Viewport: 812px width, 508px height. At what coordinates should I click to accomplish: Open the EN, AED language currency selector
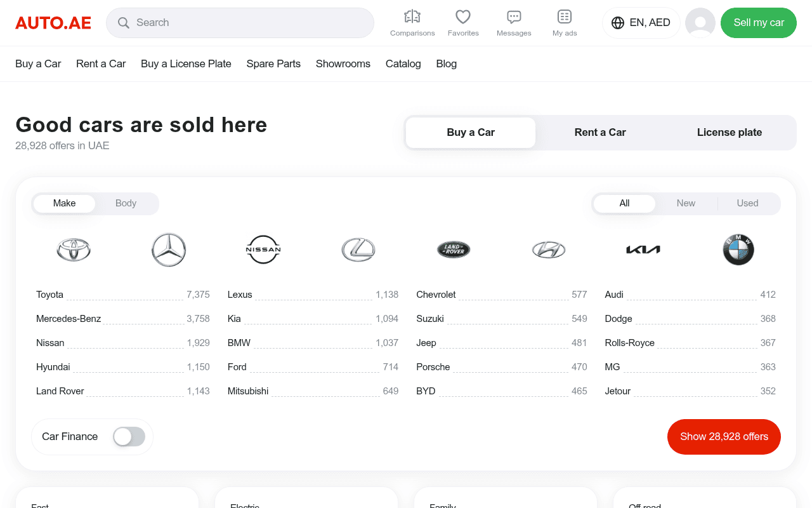pos(641,22)
